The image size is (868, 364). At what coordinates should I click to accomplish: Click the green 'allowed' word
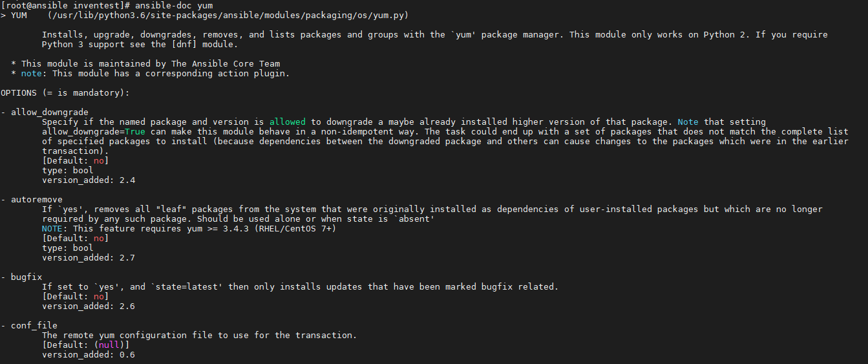pos(288,122)
